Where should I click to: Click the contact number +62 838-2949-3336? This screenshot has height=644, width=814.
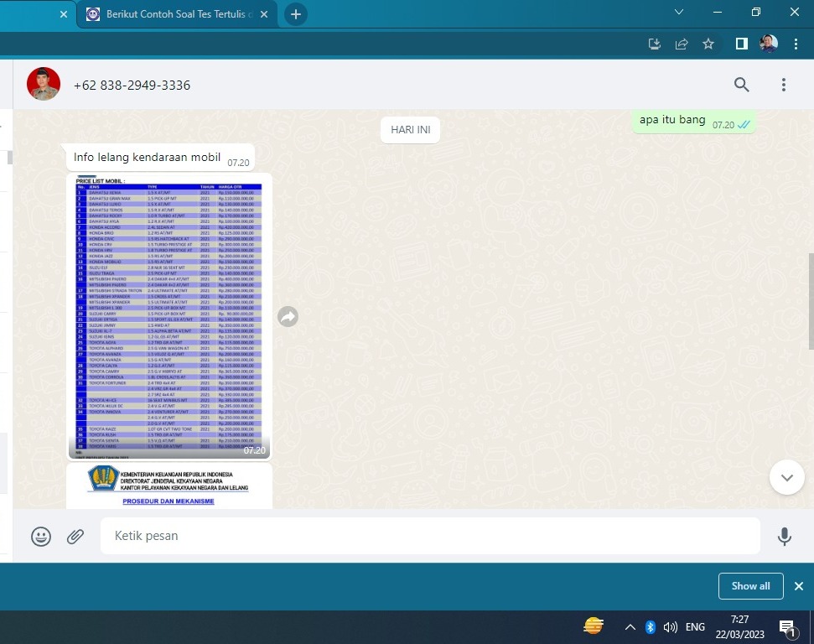click(x=132, y=86)
